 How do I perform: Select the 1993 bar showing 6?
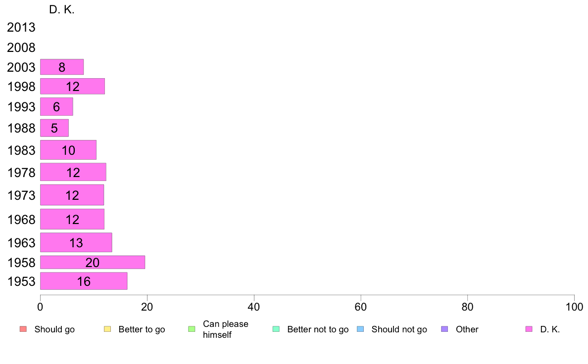56,107
